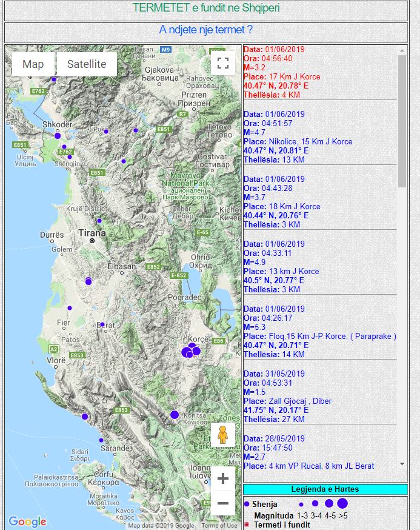420x530 pixels.
Task: Click the scrollbar down arrow in earthquake list
Action: click(402, 464)
